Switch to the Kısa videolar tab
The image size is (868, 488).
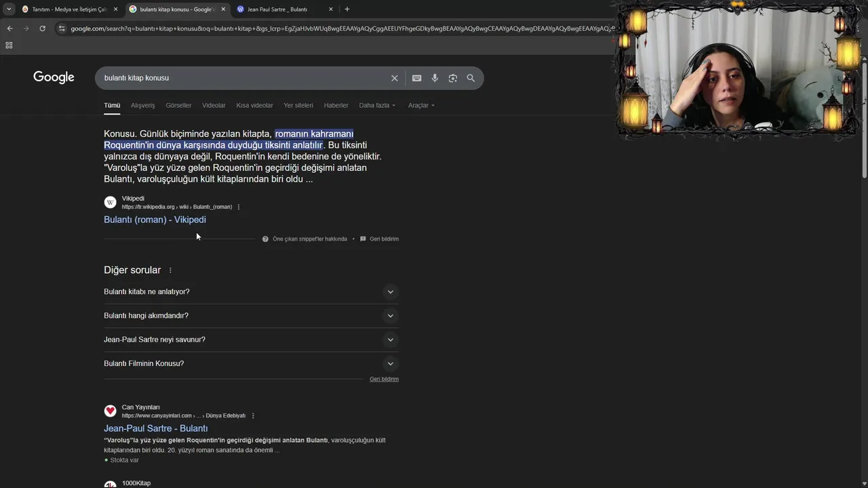coord(254,106)
